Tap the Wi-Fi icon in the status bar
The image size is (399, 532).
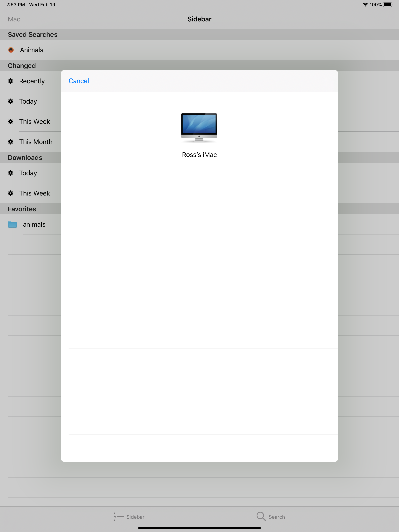[x=365, y=4]
